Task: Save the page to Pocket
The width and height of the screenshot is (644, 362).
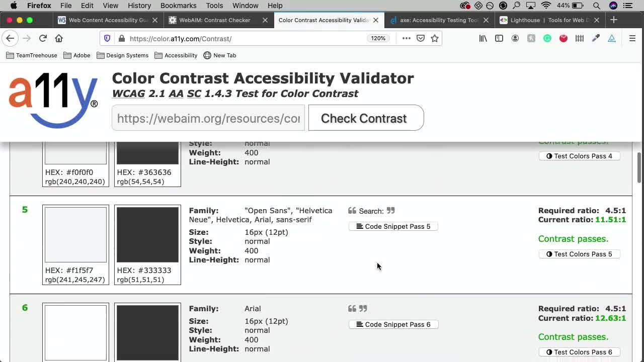Action: tap(421, 38)
